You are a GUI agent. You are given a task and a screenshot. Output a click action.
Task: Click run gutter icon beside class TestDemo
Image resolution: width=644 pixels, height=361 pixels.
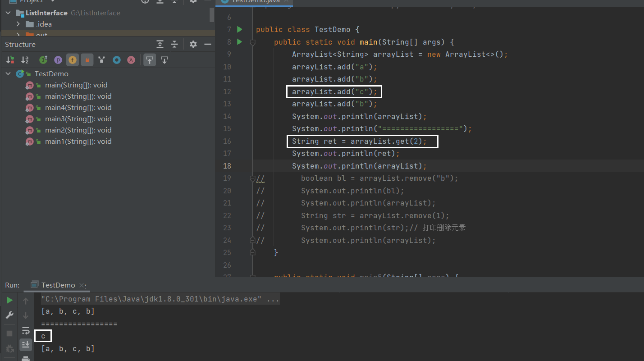[240, 29]
